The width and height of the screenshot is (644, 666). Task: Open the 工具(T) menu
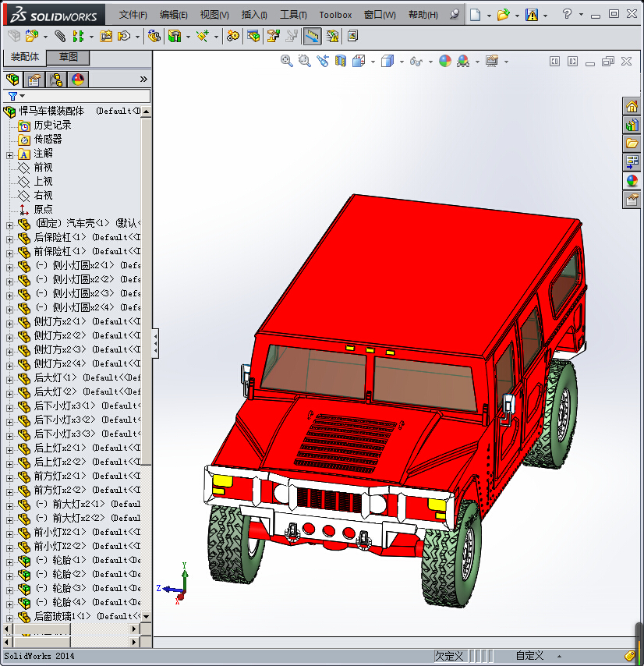pos(293,15)
